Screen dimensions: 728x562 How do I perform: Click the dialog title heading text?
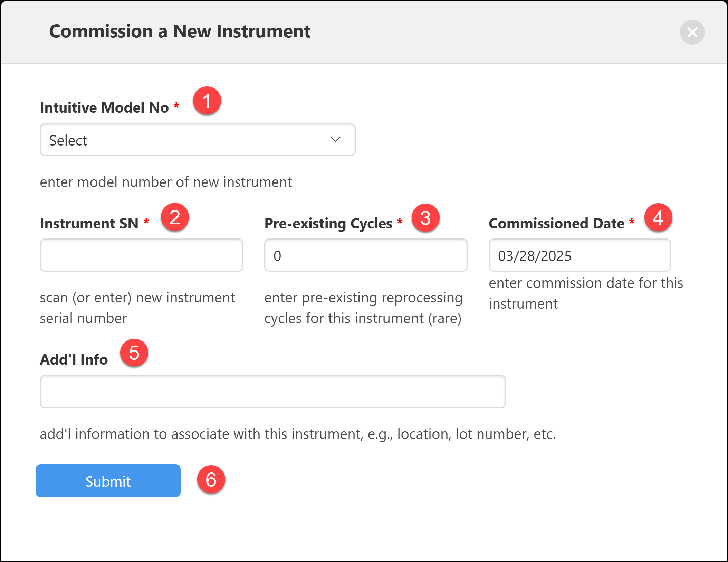[x=180, y=31]
